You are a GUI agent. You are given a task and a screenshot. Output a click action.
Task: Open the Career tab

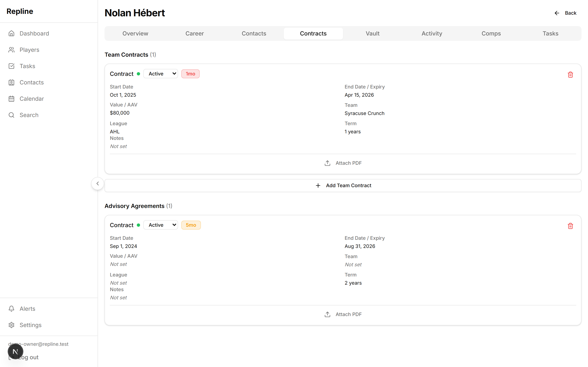click(x=194, y=33)
